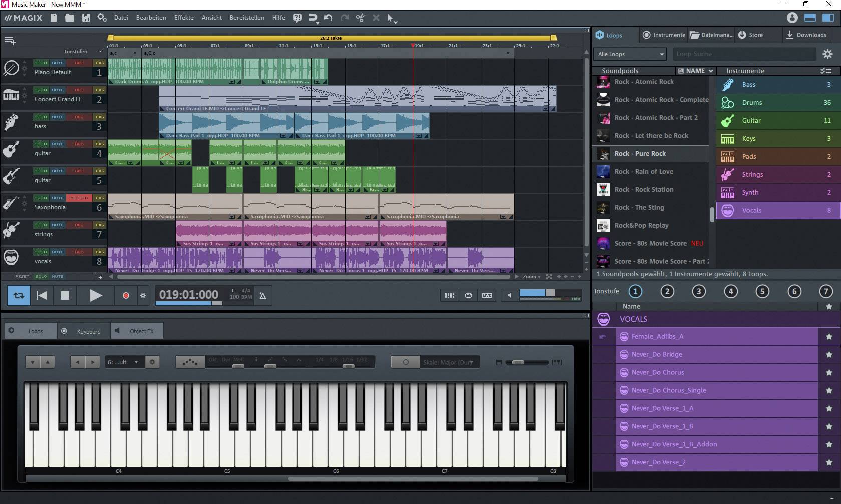Select the Saxophonia track instrument icon
This screenshot has height=504, width=841.
tap(11, 204)
